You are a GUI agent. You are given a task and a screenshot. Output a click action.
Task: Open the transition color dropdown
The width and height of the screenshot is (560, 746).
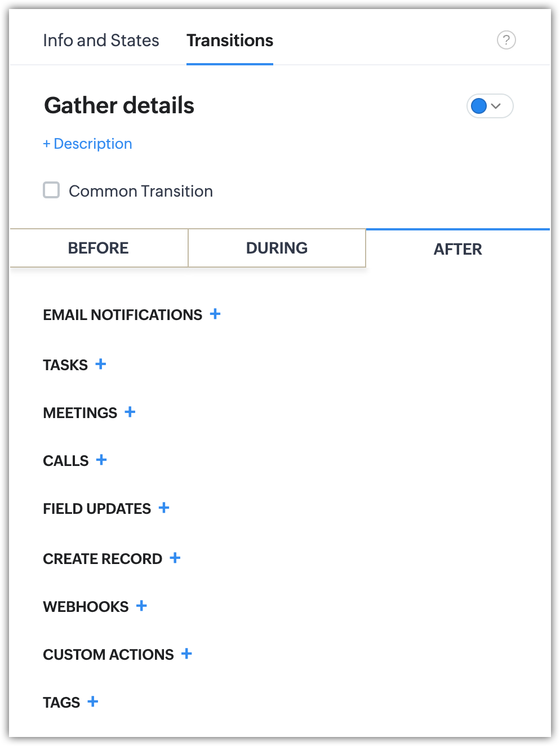(x=496, y=106)
